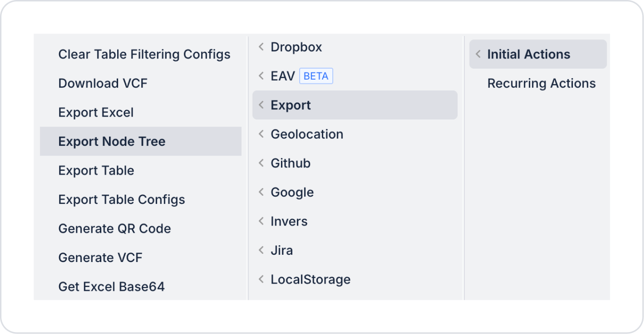Click the highlighted Export Node Tree item
This screenshot has height=334, width=644.
(141, 141)
